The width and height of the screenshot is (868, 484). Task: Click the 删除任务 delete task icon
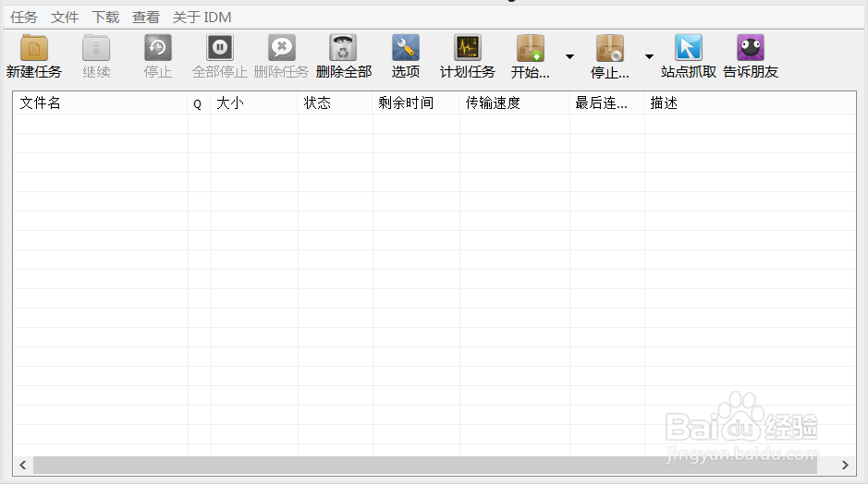coord(282,48)
